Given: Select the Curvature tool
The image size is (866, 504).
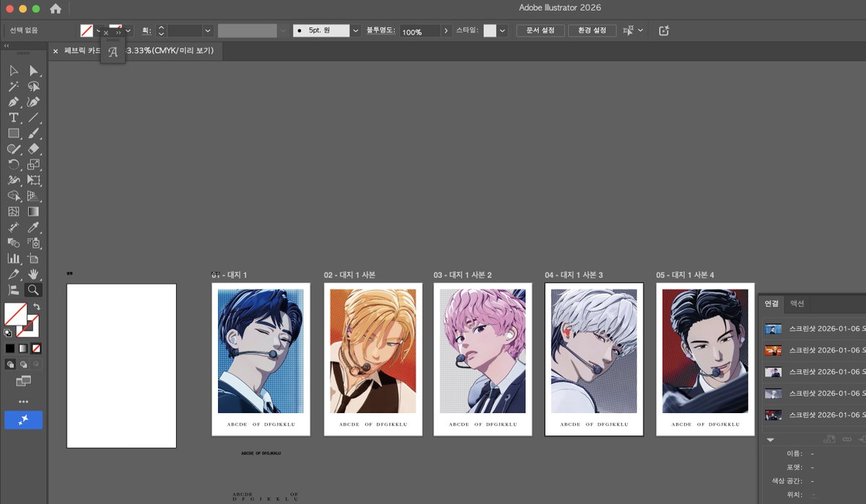Looking at the screenshot, I should coord(33,102).
